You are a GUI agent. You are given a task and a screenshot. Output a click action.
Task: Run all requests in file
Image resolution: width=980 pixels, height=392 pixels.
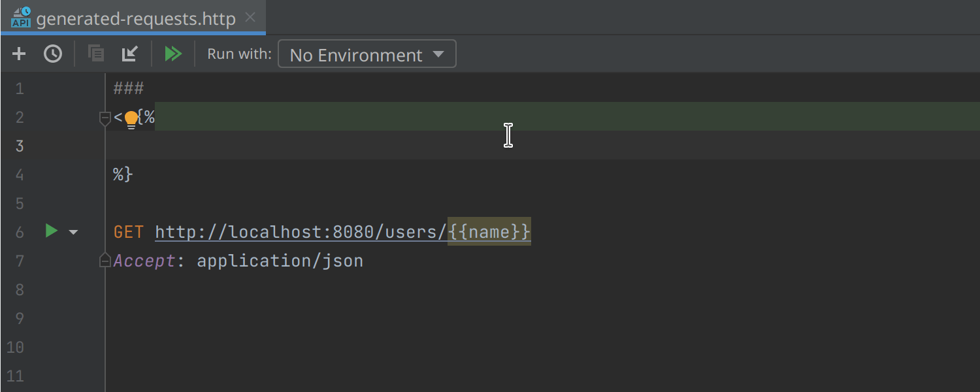pyautogui.click(x=173, y=54)
